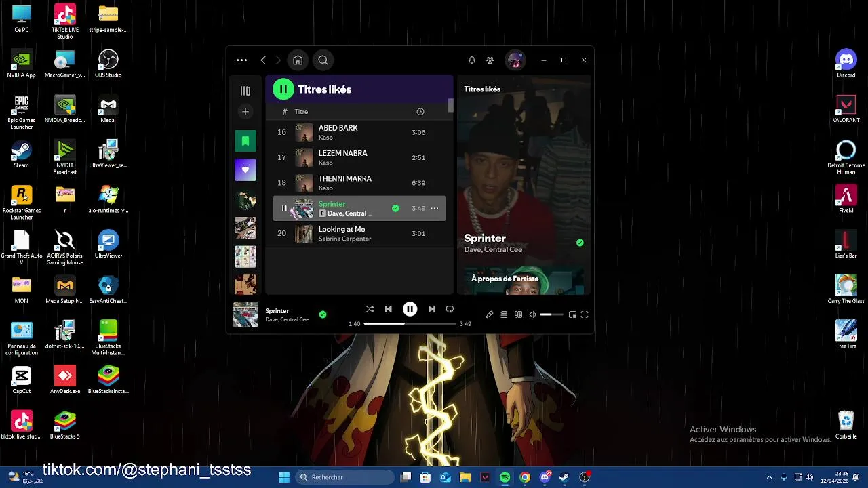Open the Discord desktop shortcut
The image size is (868, 488).
[846, 63]
